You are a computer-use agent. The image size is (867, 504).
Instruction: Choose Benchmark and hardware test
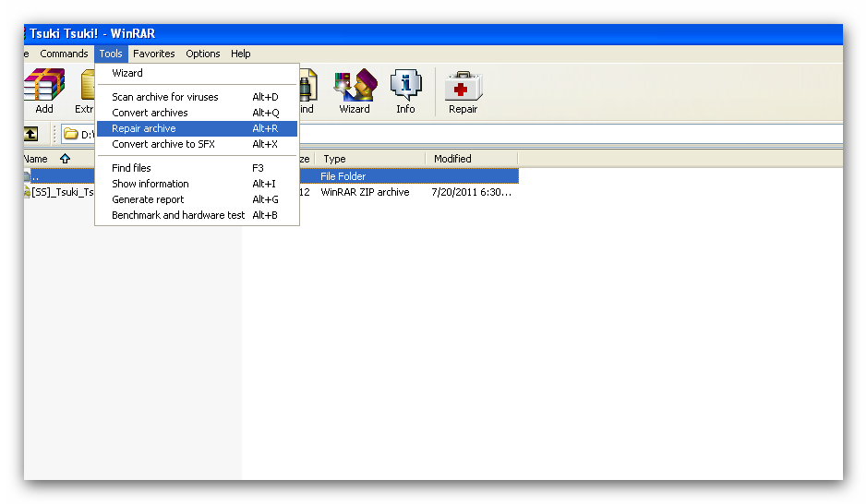pyautogui.click(x=197, y=215)
